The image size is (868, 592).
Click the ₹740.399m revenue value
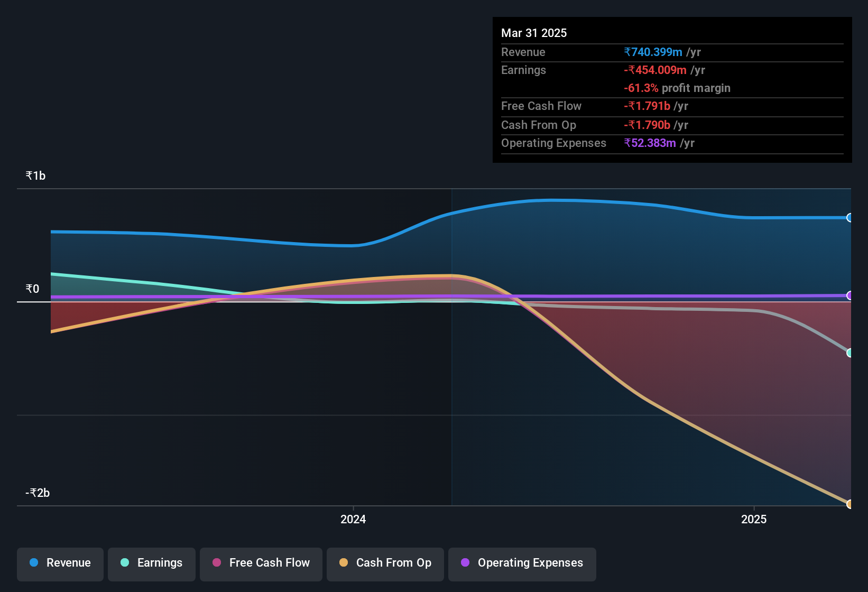pyautogui.click(x=653, y=52)
